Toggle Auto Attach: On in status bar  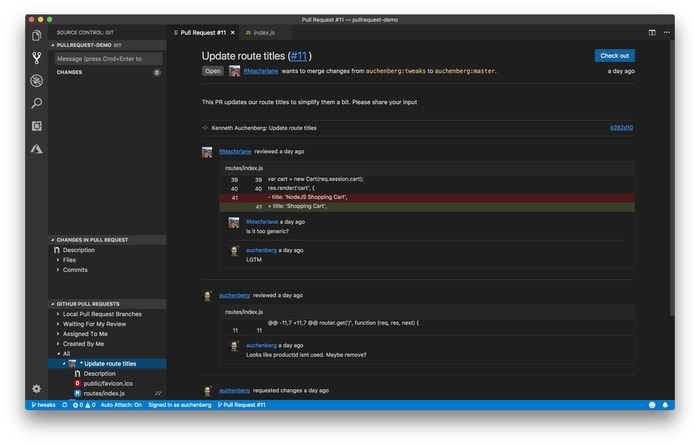(121, 405)
